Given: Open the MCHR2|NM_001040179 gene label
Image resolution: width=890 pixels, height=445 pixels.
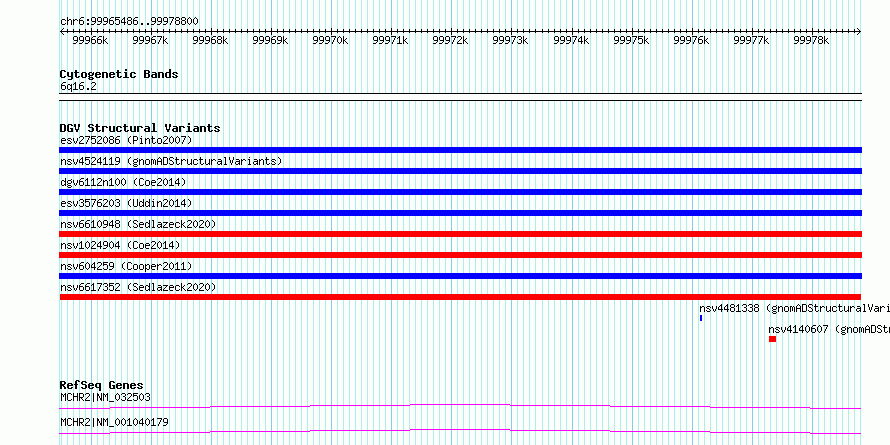Looking at the screenshot, I should (x=114, y=422).
